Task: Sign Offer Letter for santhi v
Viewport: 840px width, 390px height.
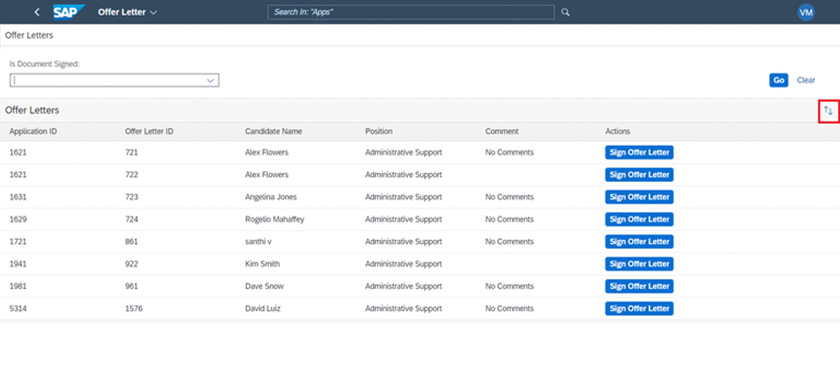Action: point(639,242)
